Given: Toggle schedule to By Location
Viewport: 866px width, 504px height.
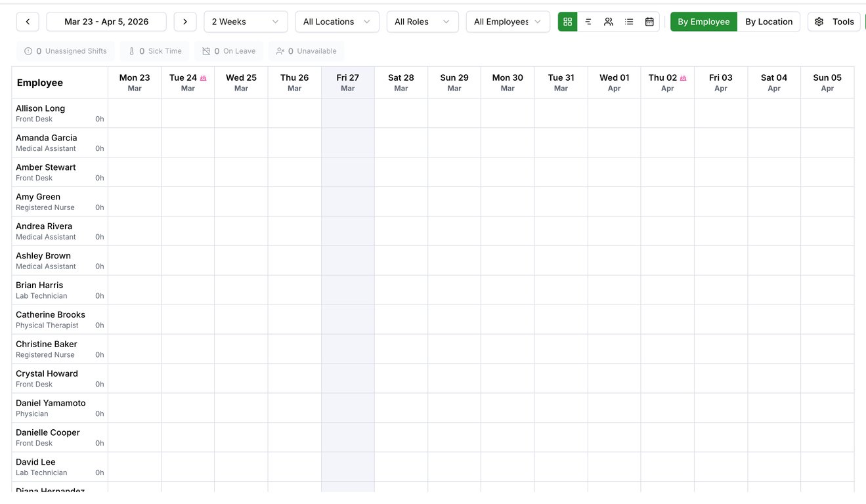Looking at the screenshot, I should point(768,22).
